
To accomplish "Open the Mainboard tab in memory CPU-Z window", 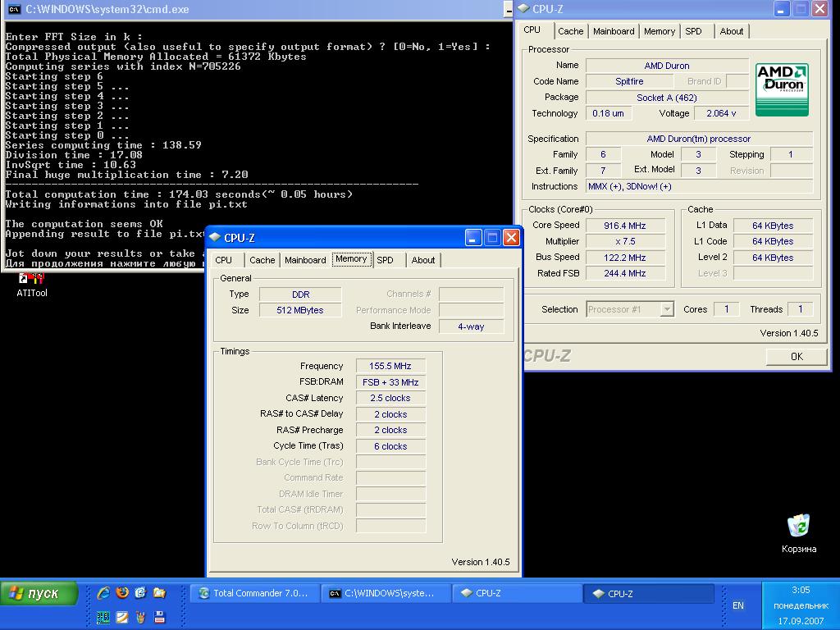I will (305, 260).
